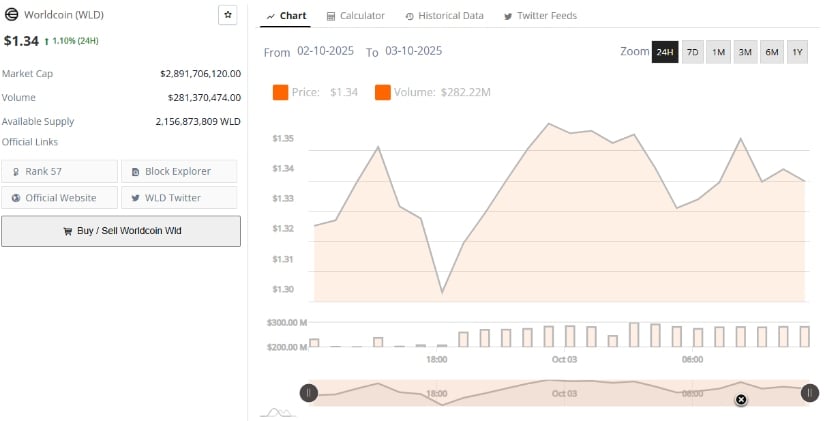Click the Buy / Sell Worldcoin button
The width and height of the screenshot is (825, 421).
(x=121, y=231)
